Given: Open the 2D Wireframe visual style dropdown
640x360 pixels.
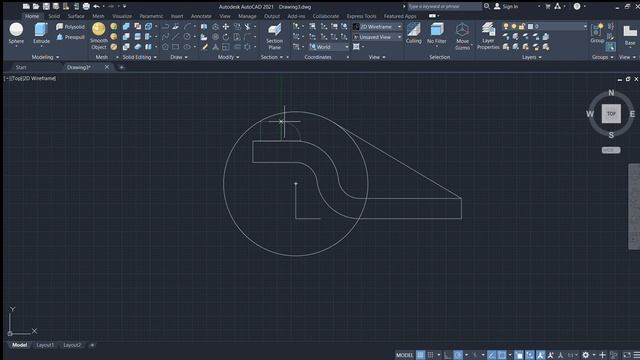Looking at the screenshot, I should tap(377, 27).
